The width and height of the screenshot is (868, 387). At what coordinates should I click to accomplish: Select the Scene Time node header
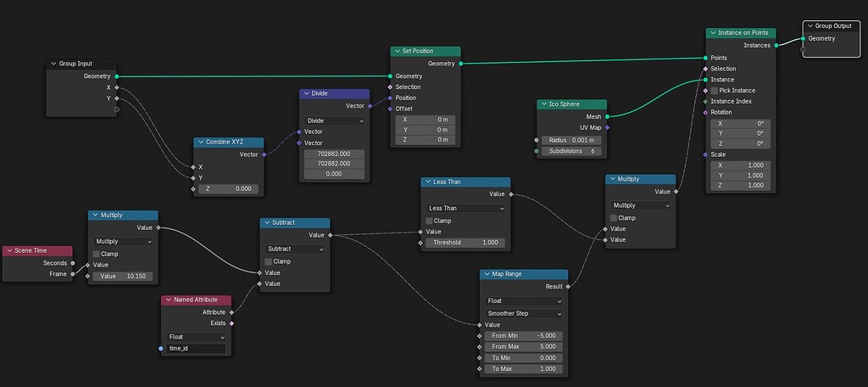[37, 250]
